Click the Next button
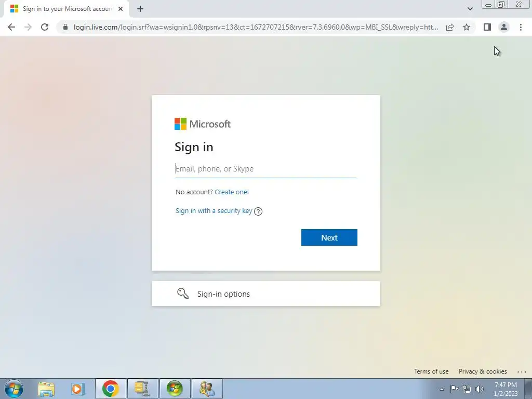Screen dimensions: 532x399 [329, 237]
